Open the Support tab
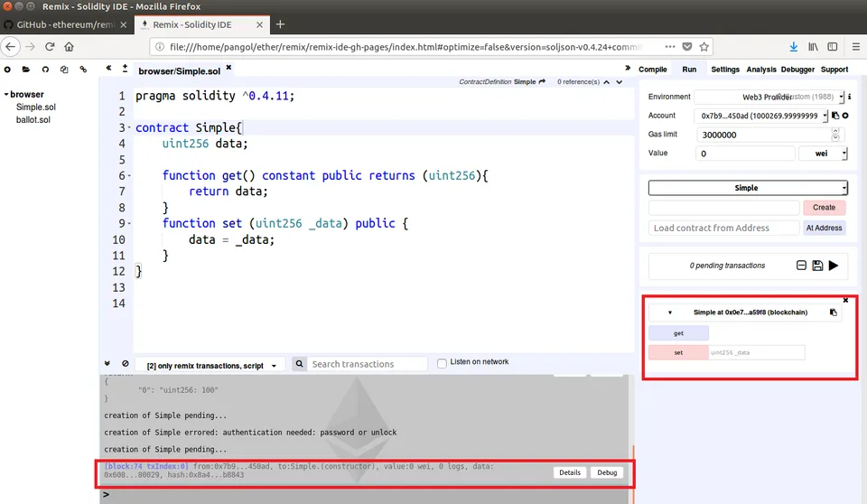 pos(834,70)
